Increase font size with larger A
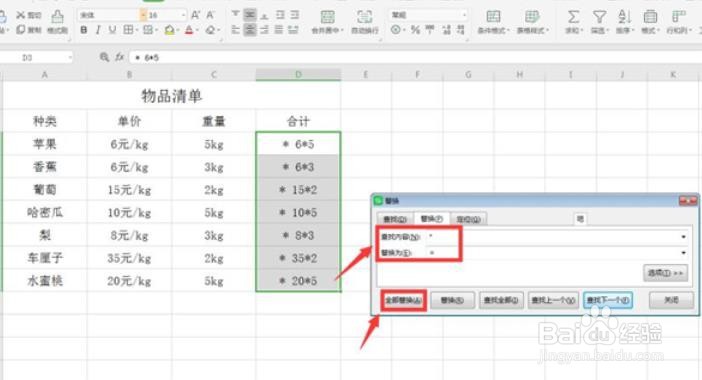Viewport: 702px width, 380px height. coord(195,15)
